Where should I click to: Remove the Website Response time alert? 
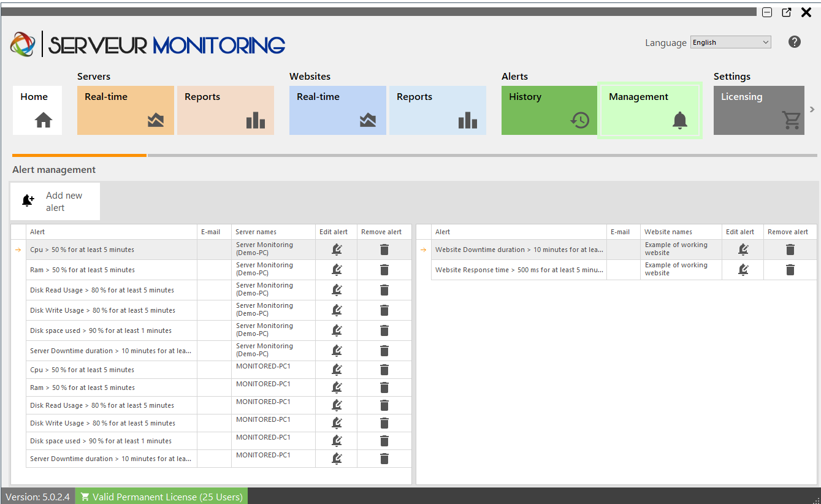(790, 270)
